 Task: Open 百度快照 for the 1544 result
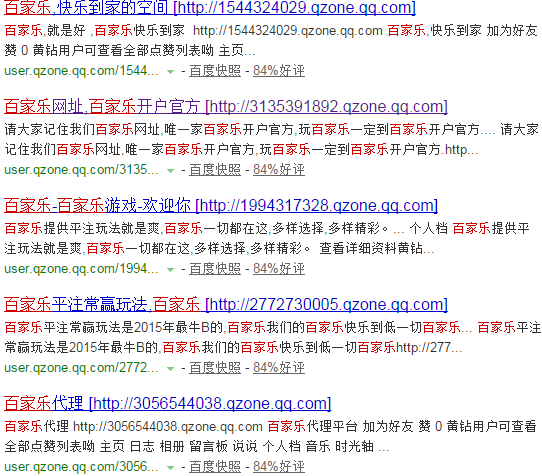215,71
